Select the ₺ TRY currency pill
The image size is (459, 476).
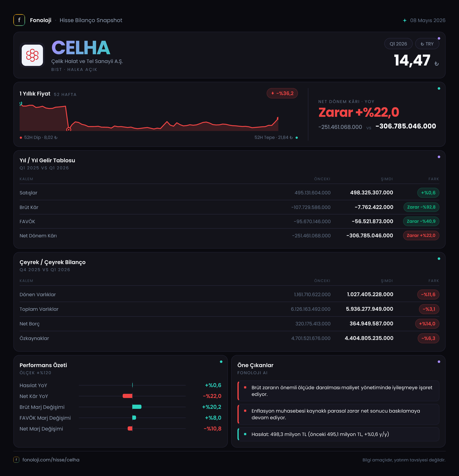(x=427, y=44)
